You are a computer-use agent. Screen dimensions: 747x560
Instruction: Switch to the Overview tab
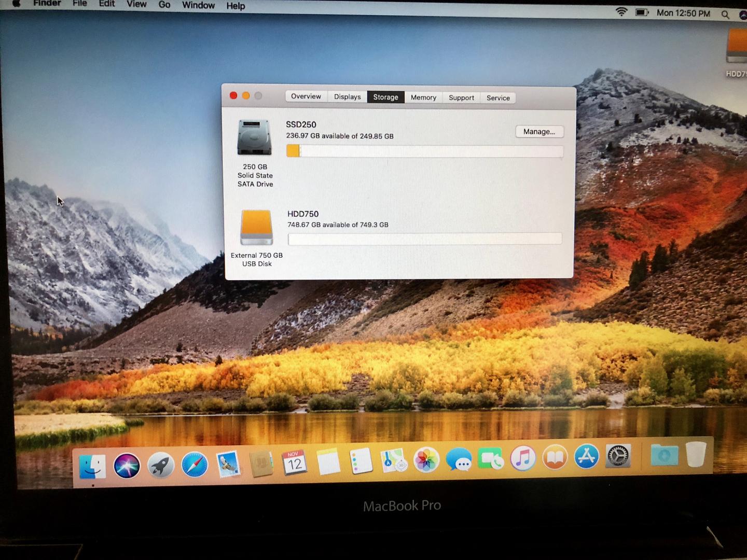click(306, 96)
